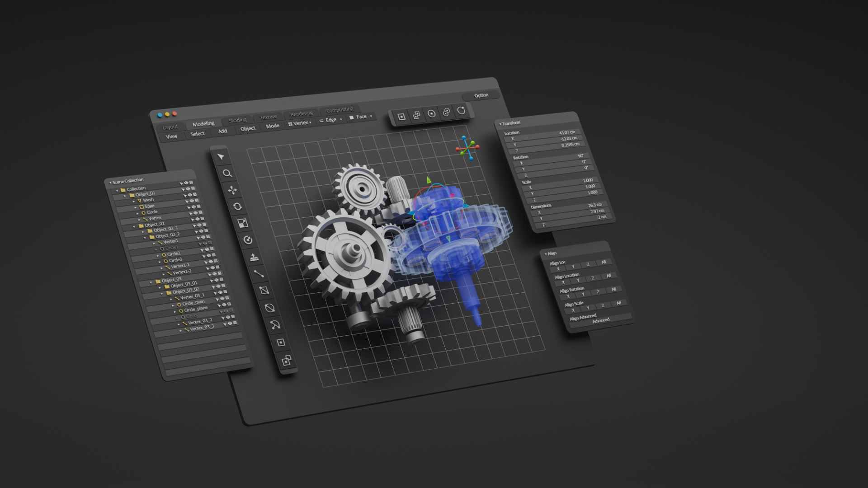Select the overlapping squares tool at the toolbar bottom

pyautogui.click(x=286, y=360)
